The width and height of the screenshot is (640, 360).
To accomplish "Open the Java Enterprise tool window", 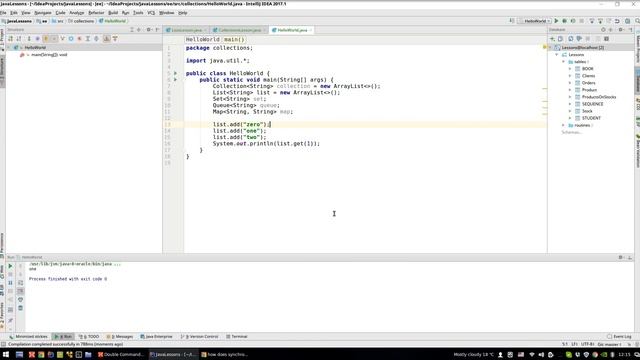I will pos(156,337).
